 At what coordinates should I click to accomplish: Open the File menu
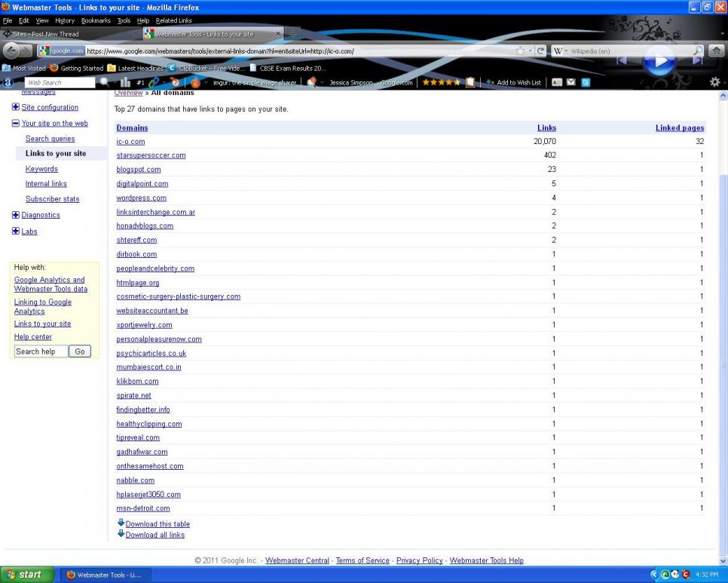[x=8, y=20]
